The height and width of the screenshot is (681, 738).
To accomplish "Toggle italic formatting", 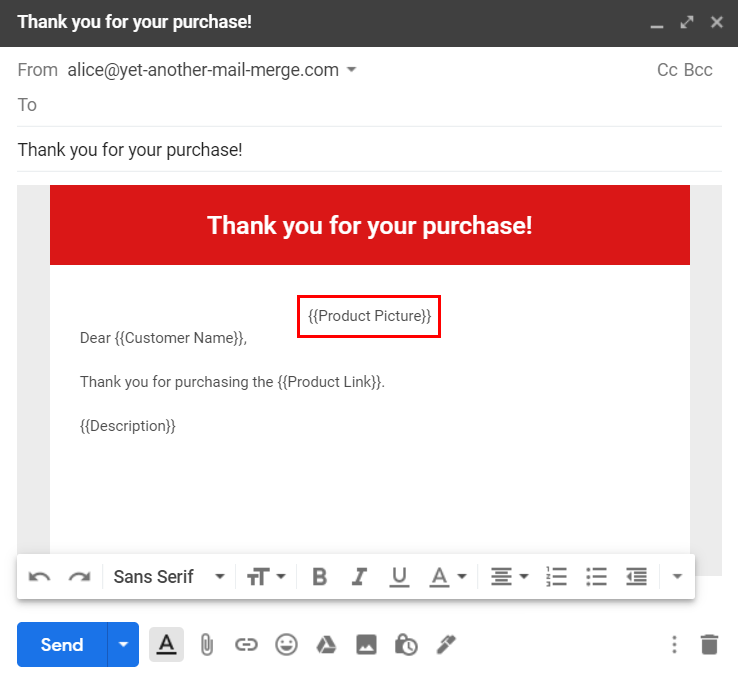I will (359, 577).
